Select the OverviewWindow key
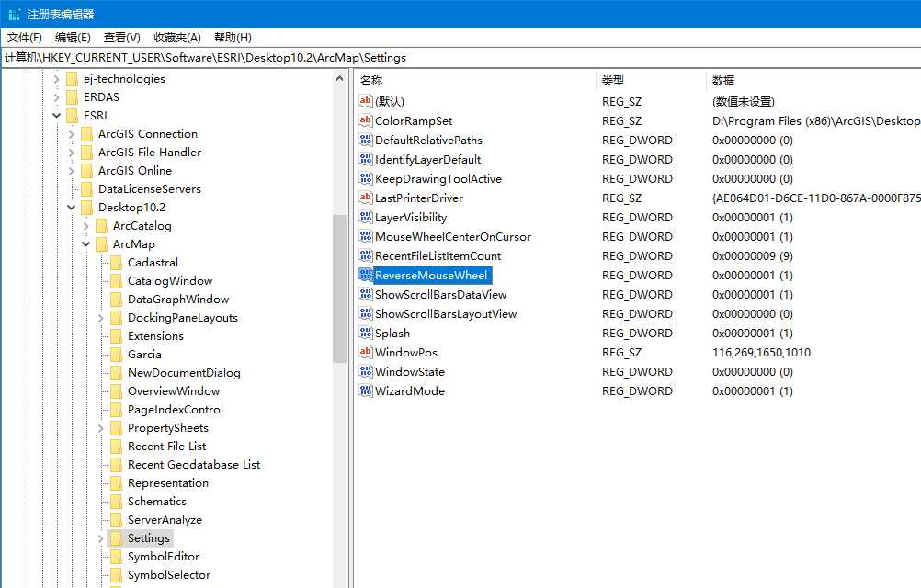The width and height of the screenshot is (921, 588). click(x=174, y=391)
